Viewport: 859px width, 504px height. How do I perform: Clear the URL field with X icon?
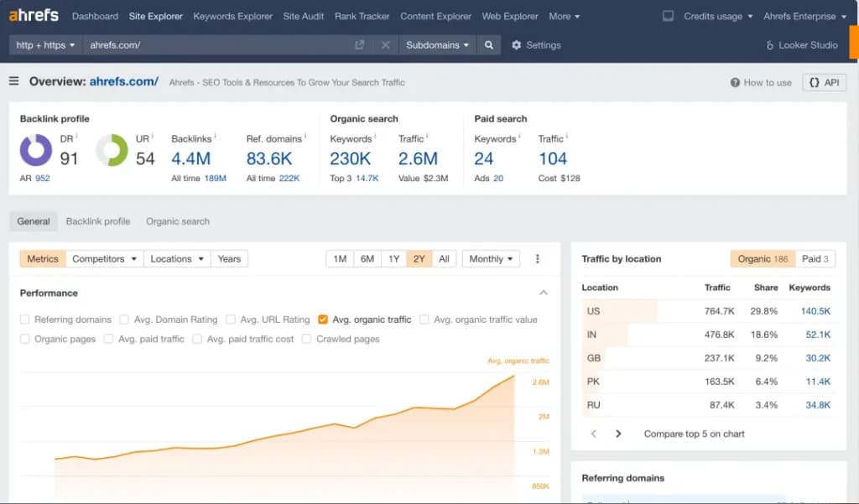point(386,45)
